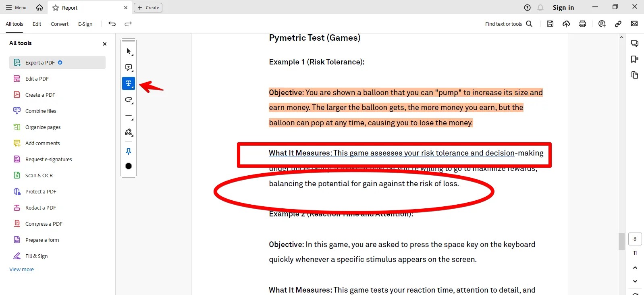Close the Report tab

pos(126,8)
